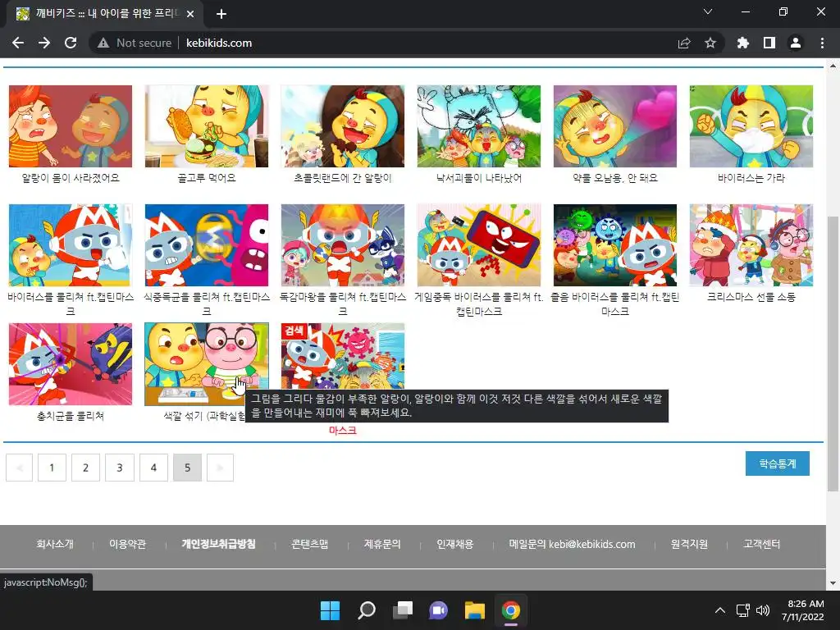Open the 콘텐츠맵 footer link
840x630 pixels.
(309, 545)
